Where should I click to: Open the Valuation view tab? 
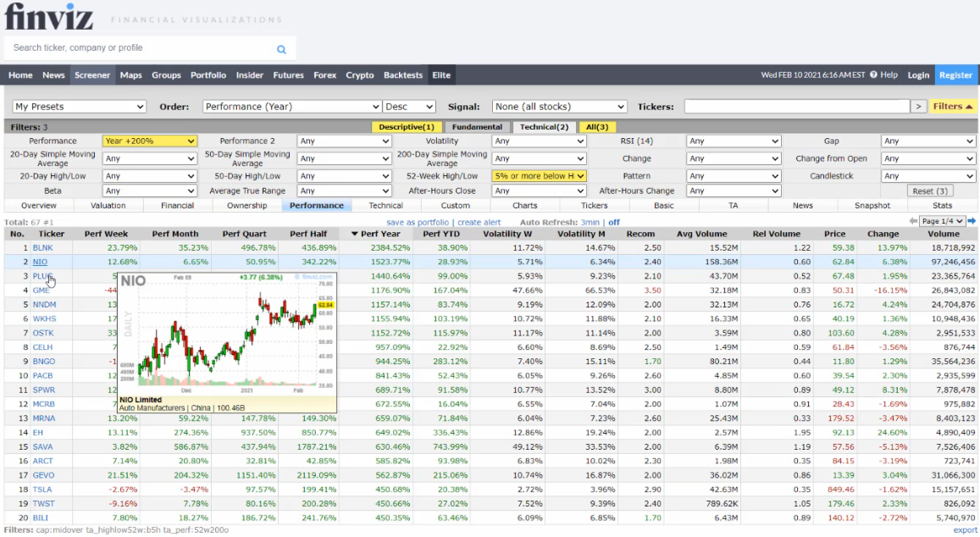tap(108, 206)
